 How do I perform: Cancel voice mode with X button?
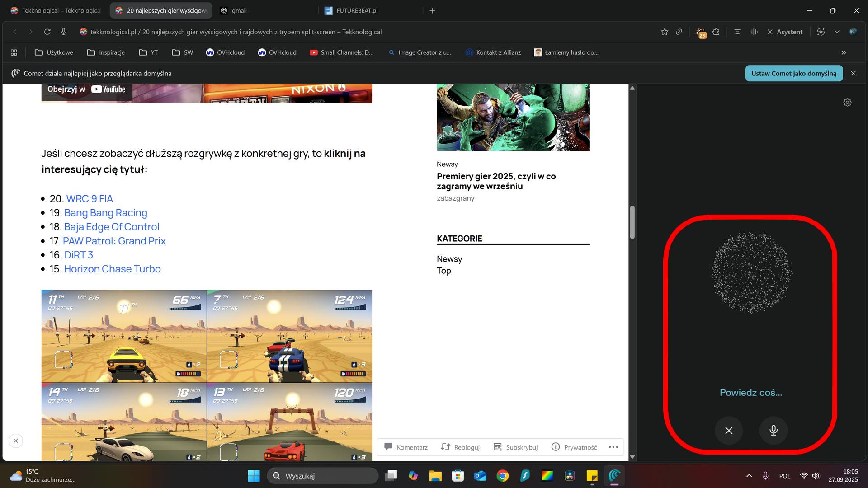729,430
